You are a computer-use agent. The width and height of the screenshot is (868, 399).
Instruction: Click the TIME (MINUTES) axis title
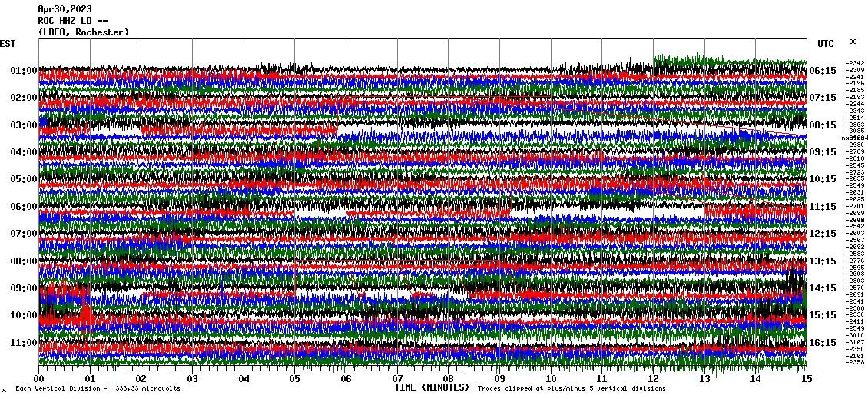click(432, 388)
